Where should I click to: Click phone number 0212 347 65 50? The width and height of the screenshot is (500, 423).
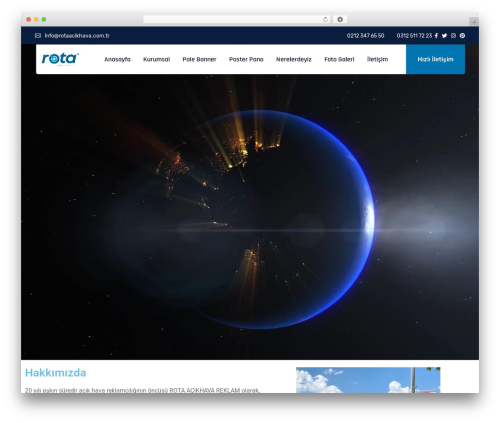(365, 36)
